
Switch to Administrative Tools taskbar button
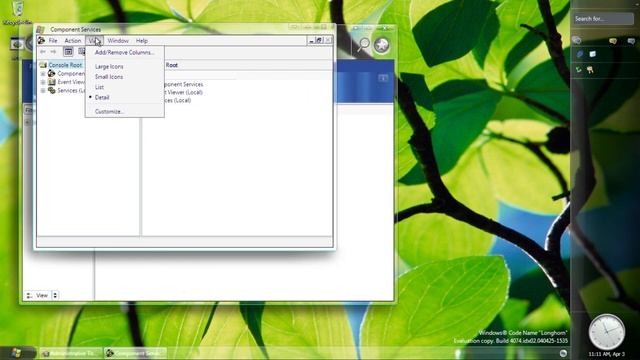coord(70,353)
